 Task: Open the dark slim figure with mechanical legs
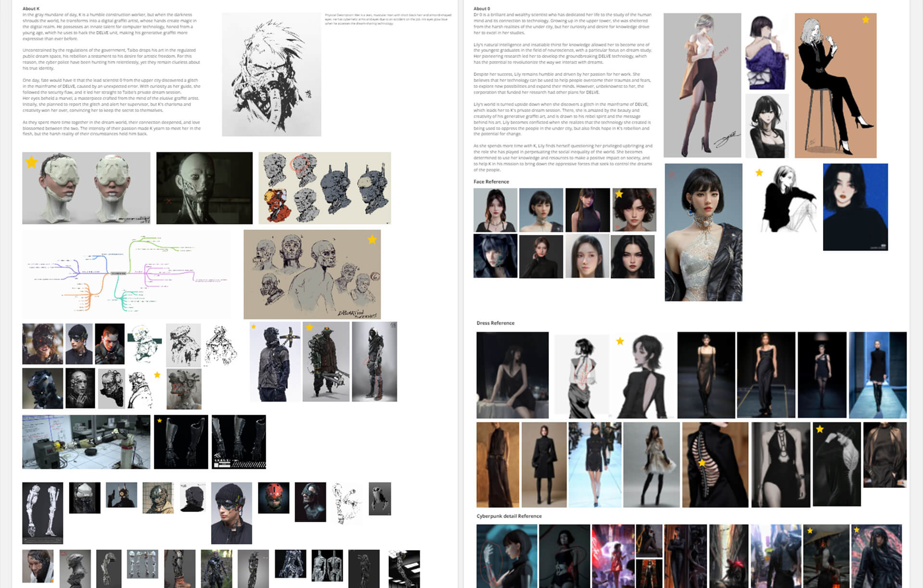pos(374,362)
